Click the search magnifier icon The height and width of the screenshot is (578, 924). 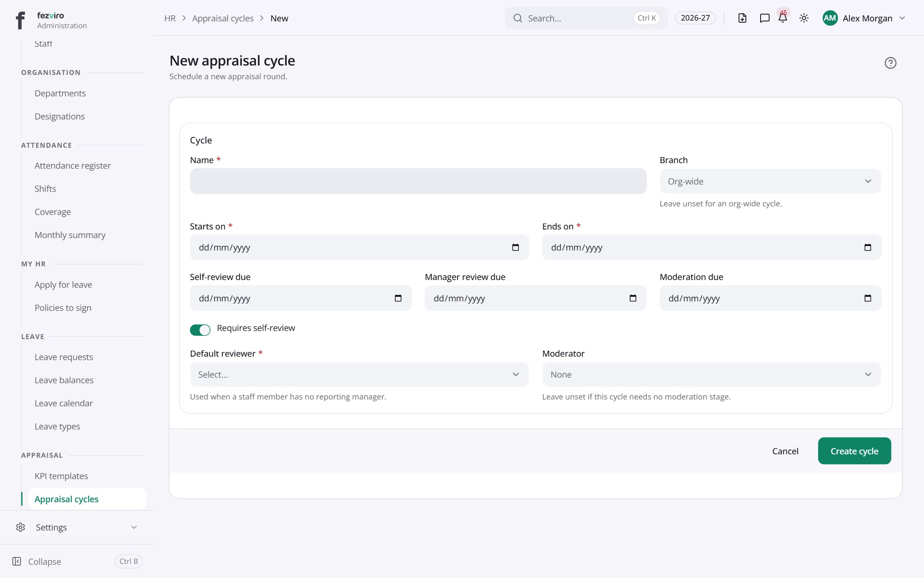(x=518, y=18)
